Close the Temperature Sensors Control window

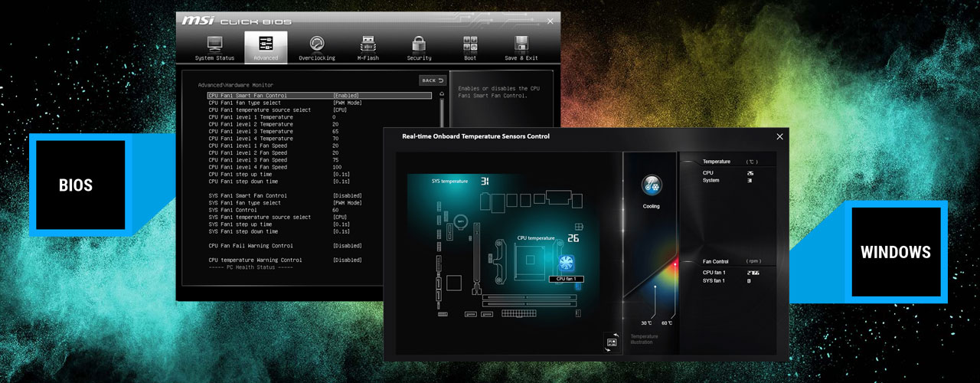click(x=779, y=136)
